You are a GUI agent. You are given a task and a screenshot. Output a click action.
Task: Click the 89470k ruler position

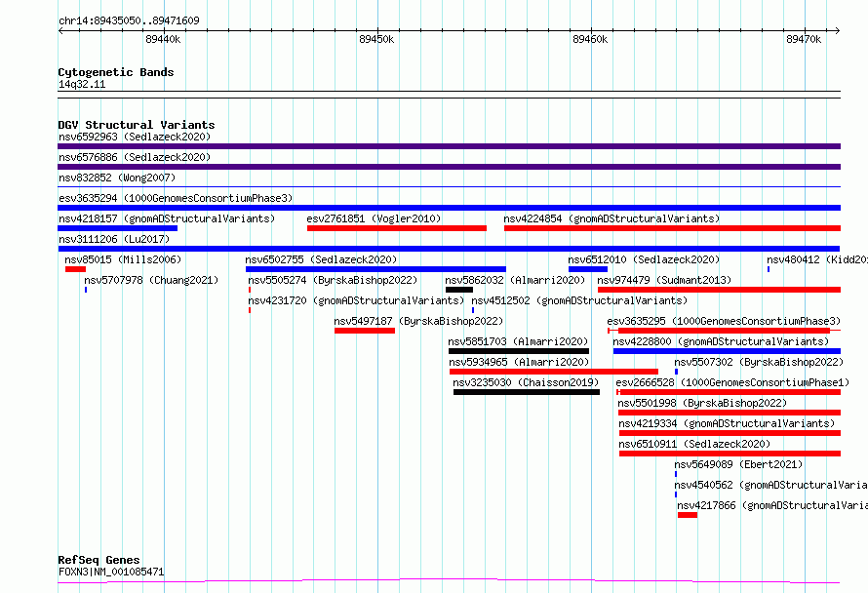click(804, 39)
